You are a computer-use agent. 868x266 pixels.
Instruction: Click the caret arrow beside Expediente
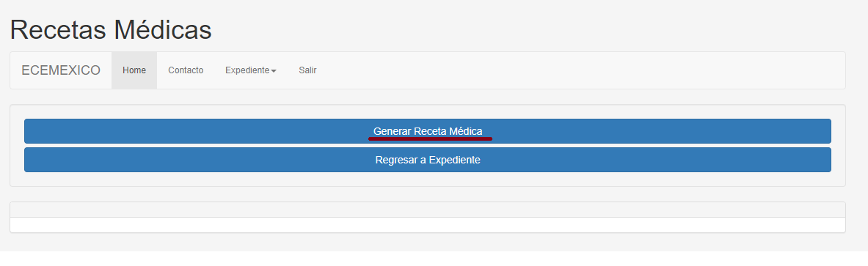pyautogui.click(x=274, y=71)
